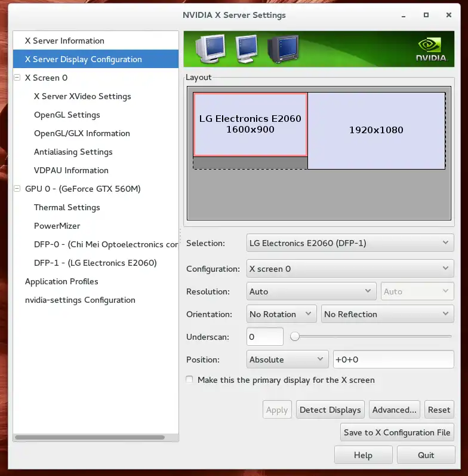The width and height of the screenshot is (468, 476).
Task: Open PowerMizer page
Action: [x=96, y=226]
